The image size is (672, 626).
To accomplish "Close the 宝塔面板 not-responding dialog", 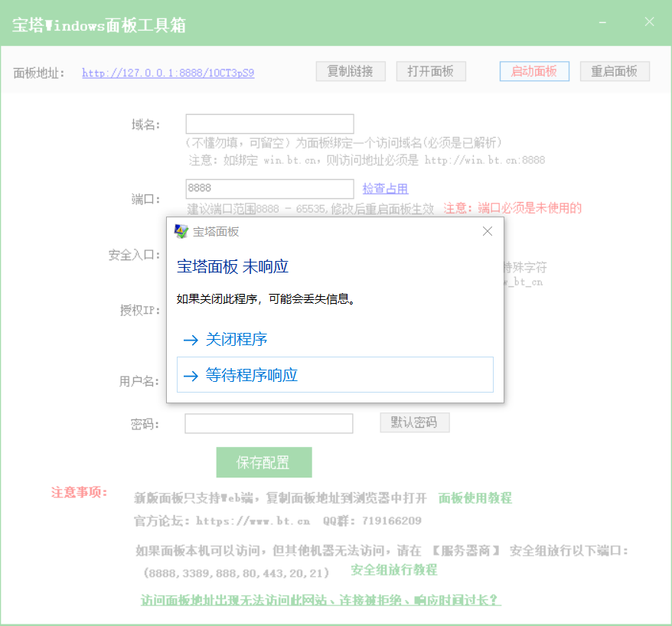I will (x=488, y=231).
